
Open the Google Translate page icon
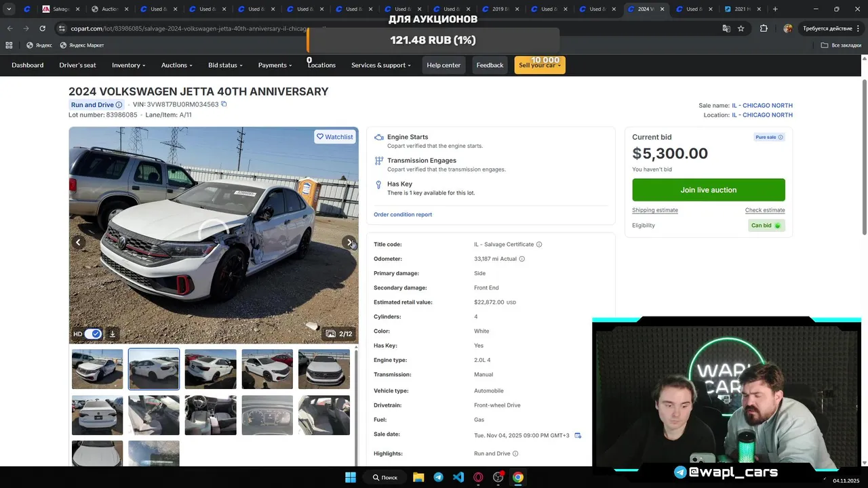pos(726,28)
